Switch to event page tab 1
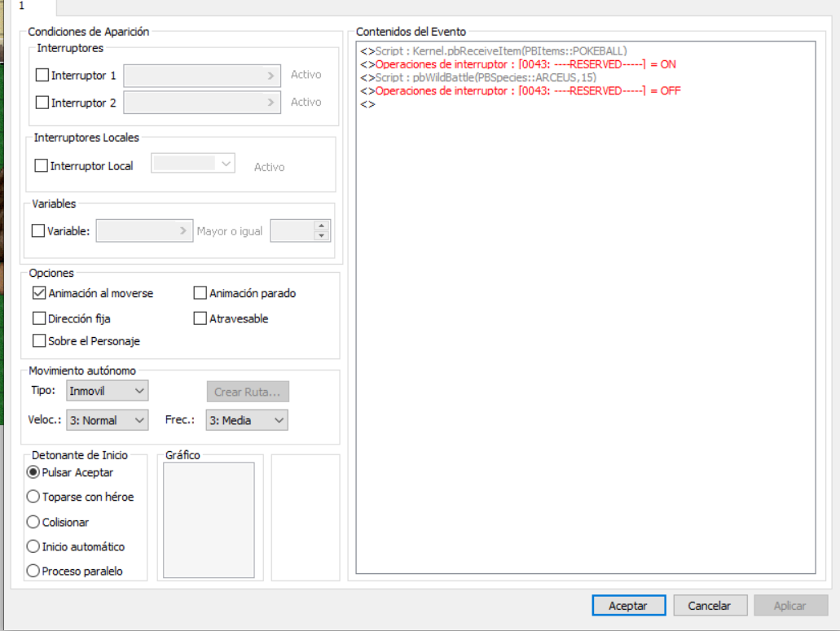The height and width of the screenshot is (631, 840). [21, 6]
